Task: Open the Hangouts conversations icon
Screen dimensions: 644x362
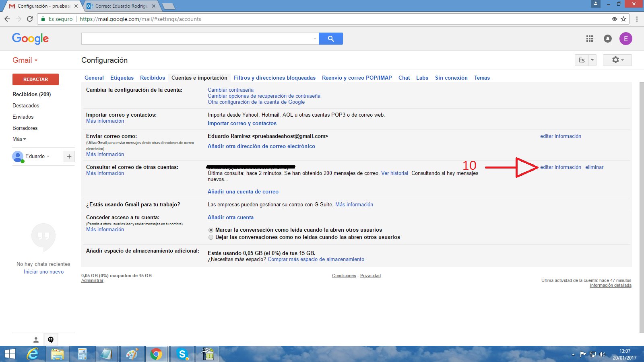Action: coord(51,339)
